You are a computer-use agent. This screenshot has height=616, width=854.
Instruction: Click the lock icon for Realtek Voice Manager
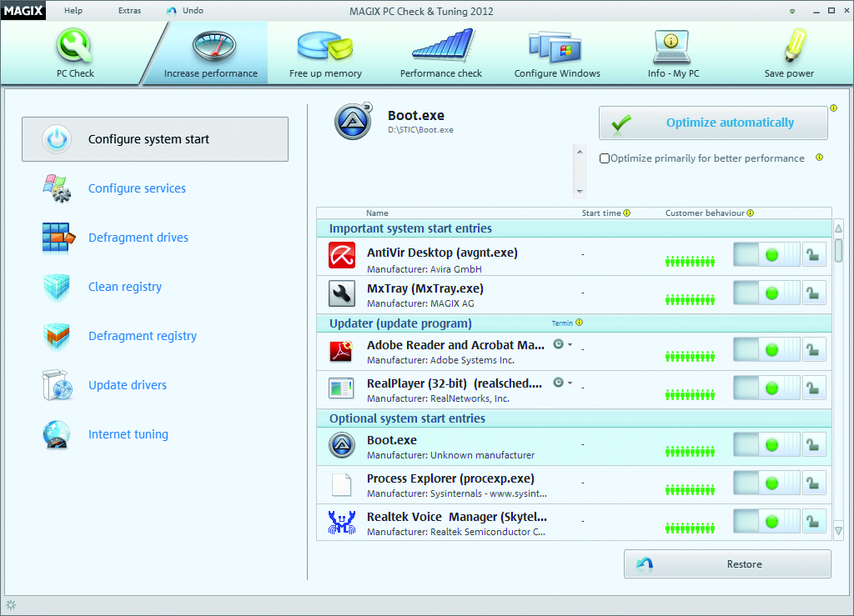(x=814, y=521)
